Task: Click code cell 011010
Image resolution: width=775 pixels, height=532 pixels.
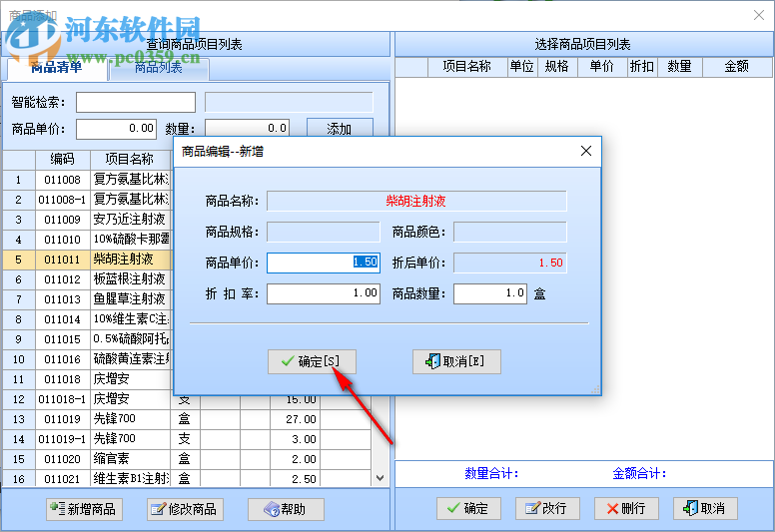Action: (x=62, y=240)
